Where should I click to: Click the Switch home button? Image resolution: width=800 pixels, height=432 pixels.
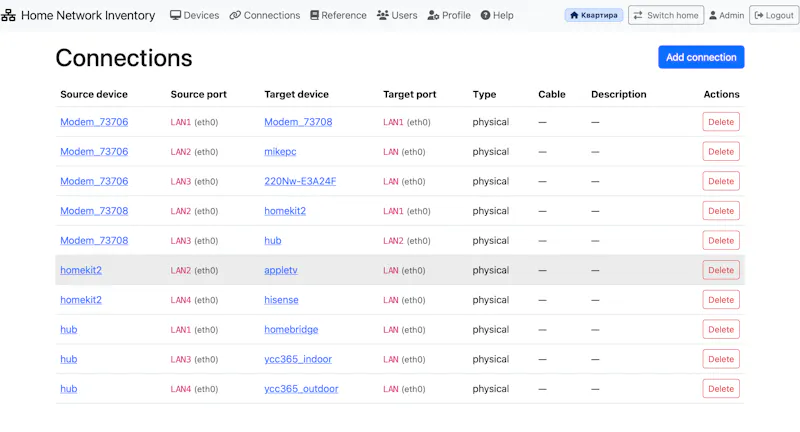[x=666, y=15]
